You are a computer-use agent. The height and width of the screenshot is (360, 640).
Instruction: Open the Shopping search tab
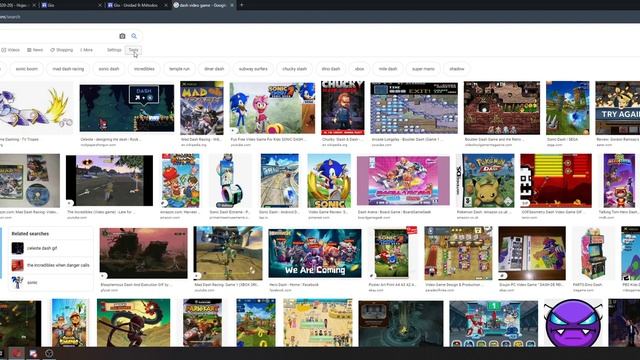(x=62, y=50)
